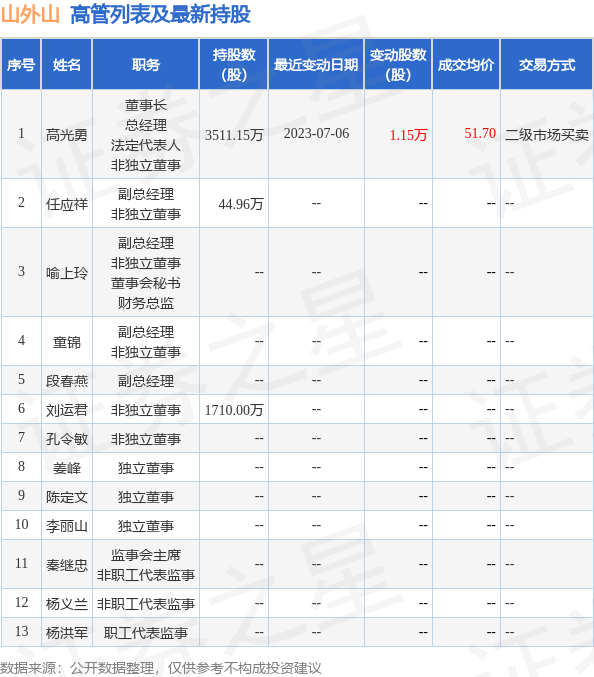Click the name 段春燕
This screenshot has height=677, width=594.
(x=66, y=381)
